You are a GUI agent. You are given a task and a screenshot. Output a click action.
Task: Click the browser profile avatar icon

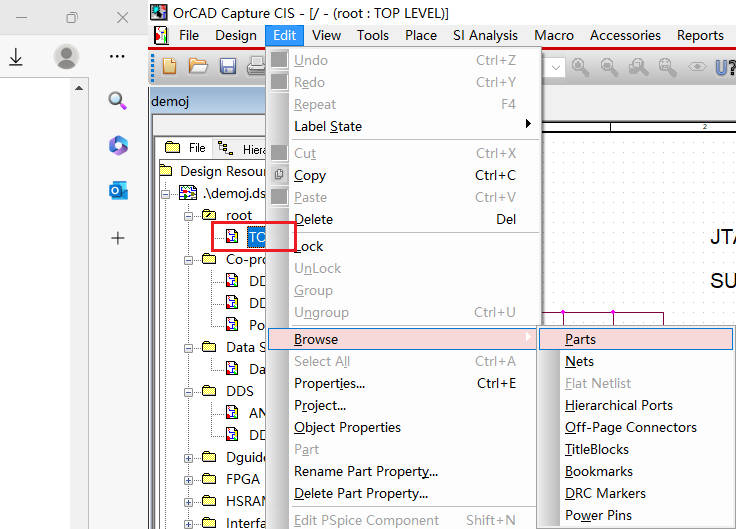(67, 57)
